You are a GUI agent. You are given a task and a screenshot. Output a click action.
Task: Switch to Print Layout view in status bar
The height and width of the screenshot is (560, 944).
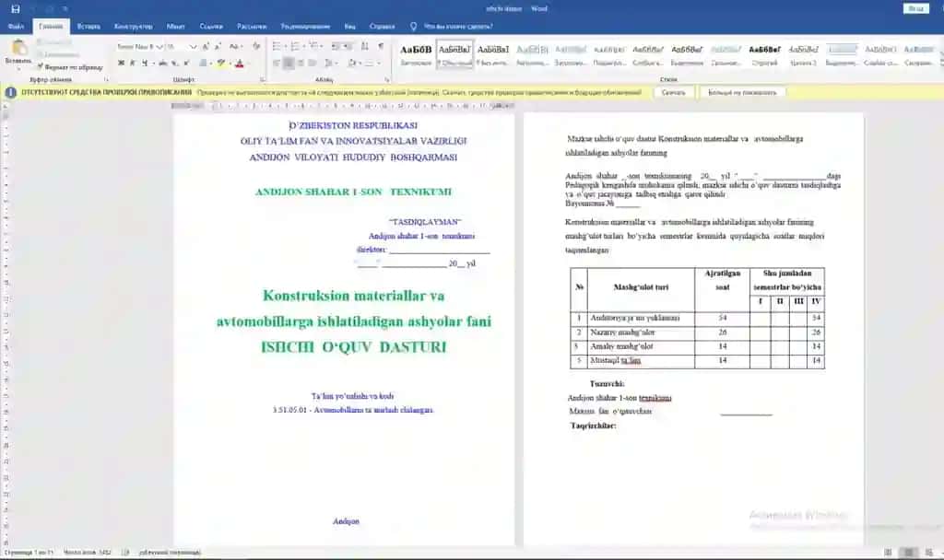coord(908,553)
